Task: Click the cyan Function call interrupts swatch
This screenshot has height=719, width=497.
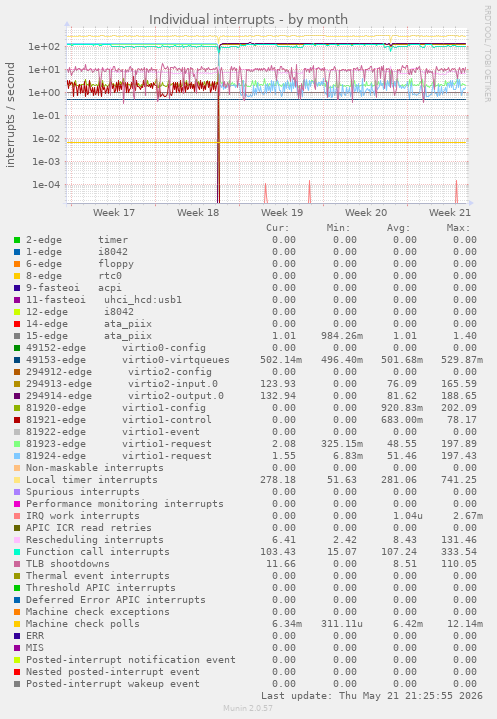Action: coord(17,552)
